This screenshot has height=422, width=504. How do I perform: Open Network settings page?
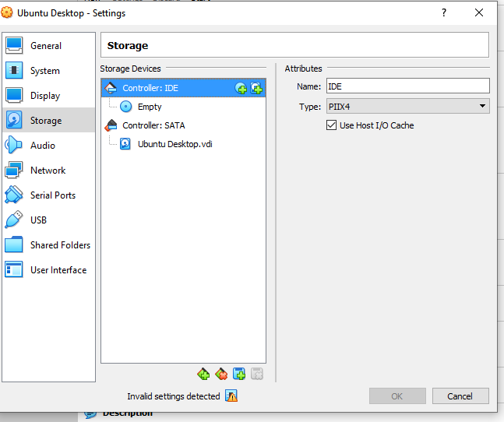tap(48, 171)
